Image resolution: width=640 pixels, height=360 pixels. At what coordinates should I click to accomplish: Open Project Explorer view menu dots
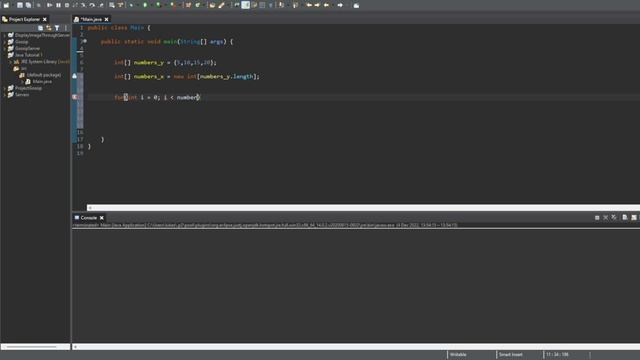[66, 28]
